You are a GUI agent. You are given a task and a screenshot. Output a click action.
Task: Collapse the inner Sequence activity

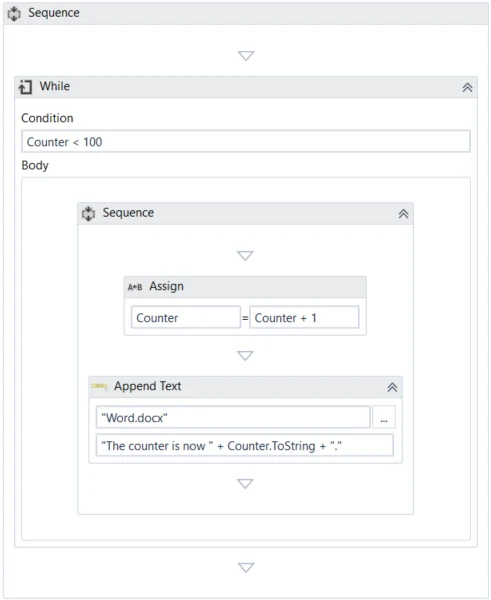coord(403,214)
